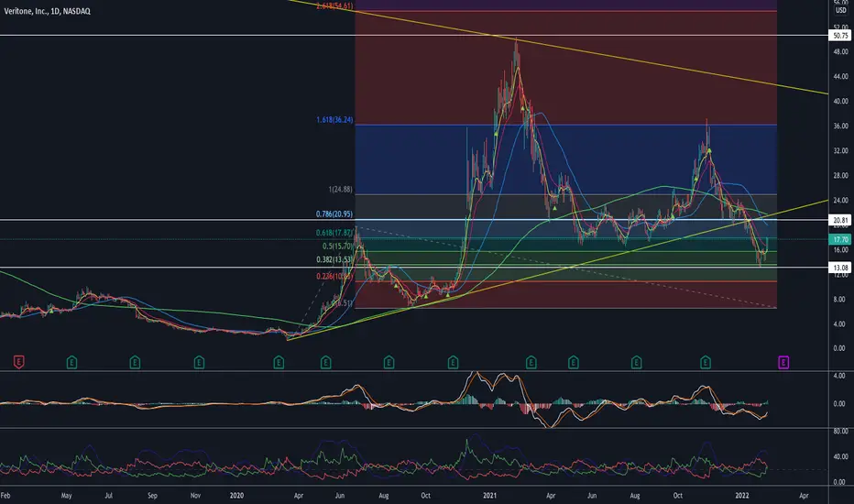
Task: Click the Sep label on time axis
Action: click(152, 495)
